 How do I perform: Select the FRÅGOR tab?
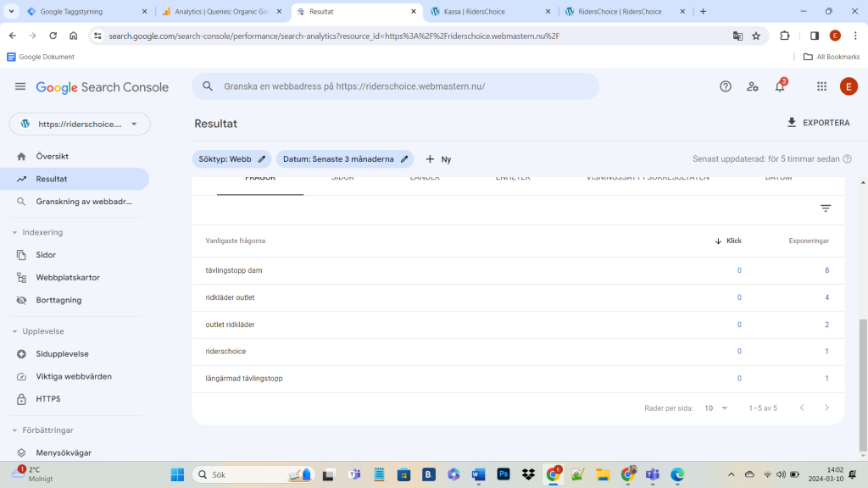[x=260, y=180]
